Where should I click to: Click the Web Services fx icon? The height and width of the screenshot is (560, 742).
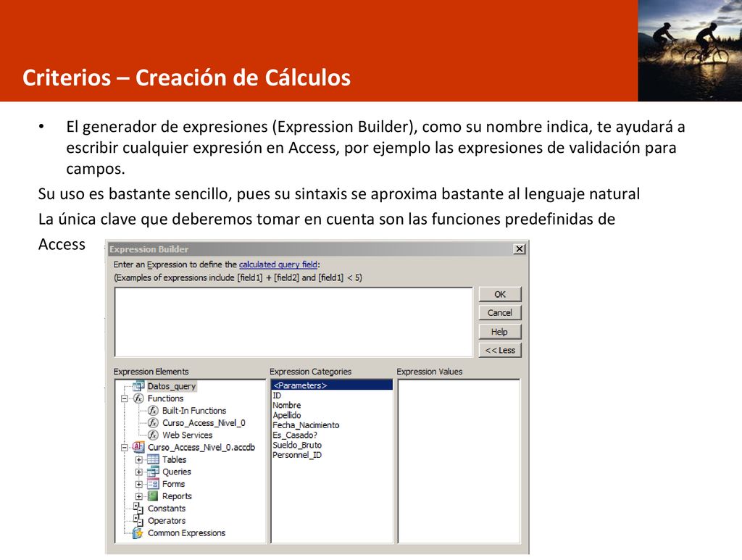[153, 435]
